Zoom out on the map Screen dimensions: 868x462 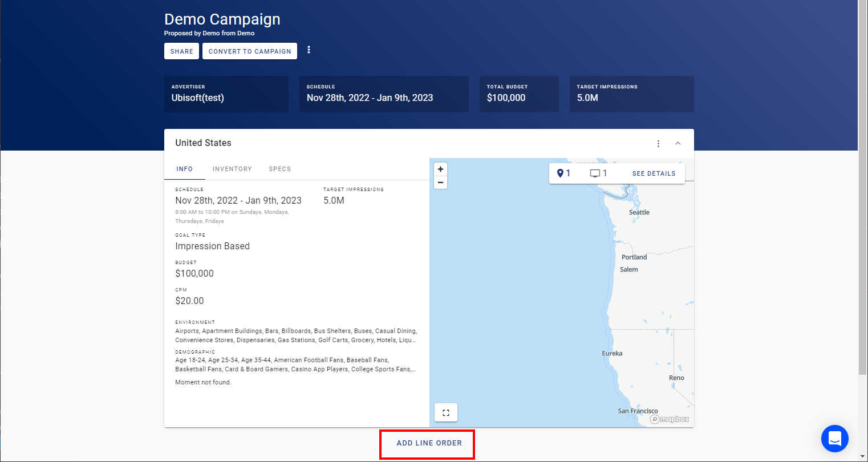coord(440,183)
